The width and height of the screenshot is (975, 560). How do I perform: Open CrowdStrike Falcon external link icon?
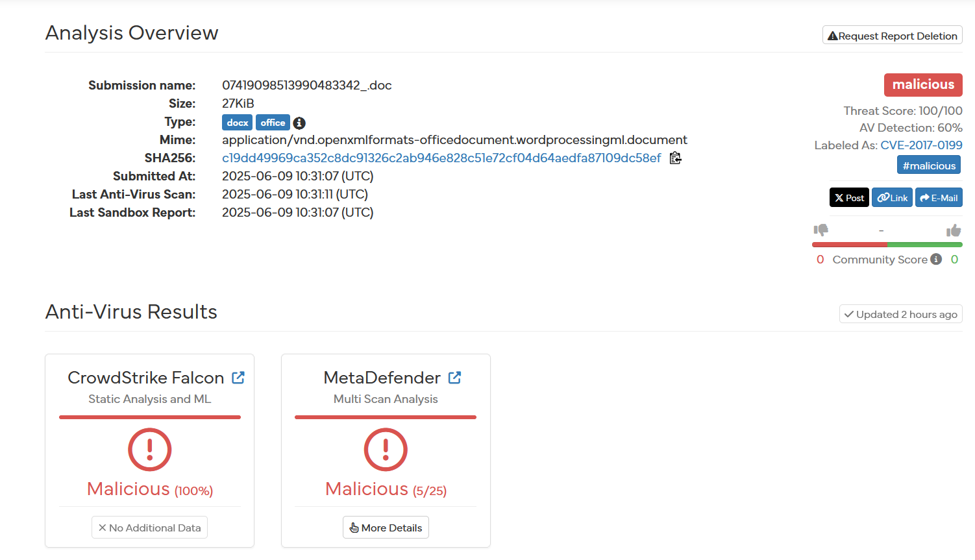coord(238,378)
